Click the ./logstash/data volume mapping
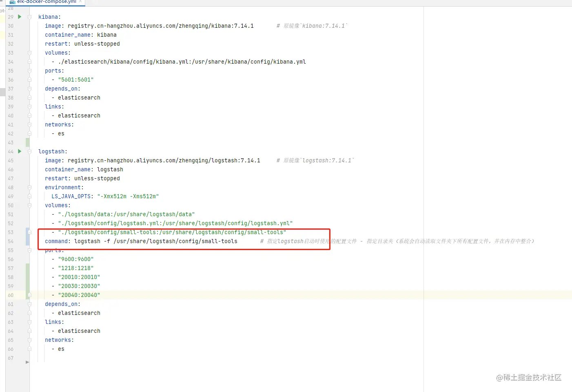The height and width of the screenshot is (392, 572). point(126,214)
